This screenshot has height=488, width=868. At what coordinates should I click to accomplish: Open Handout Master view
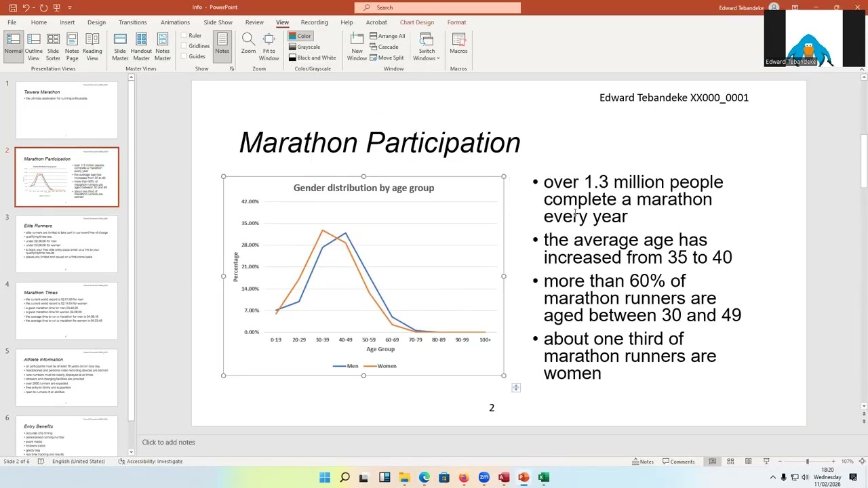[x=141, y=47]
